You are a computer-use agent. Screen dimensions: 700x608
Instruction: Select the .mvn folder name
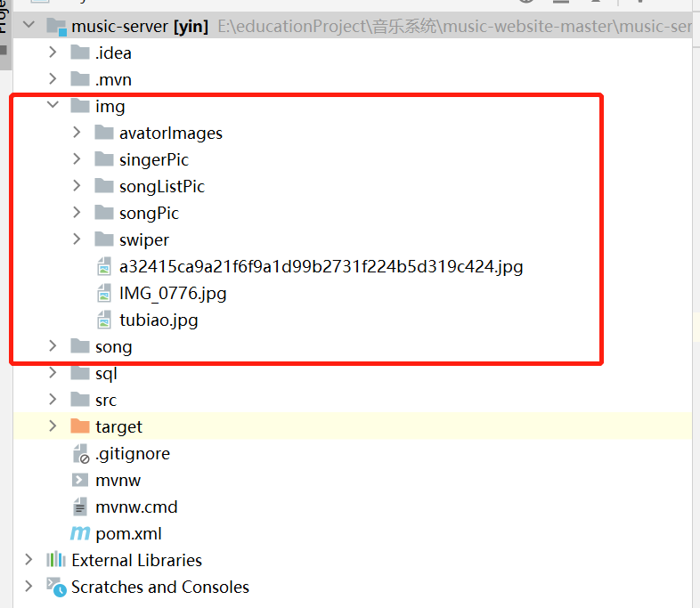click(x=113, y=80)
